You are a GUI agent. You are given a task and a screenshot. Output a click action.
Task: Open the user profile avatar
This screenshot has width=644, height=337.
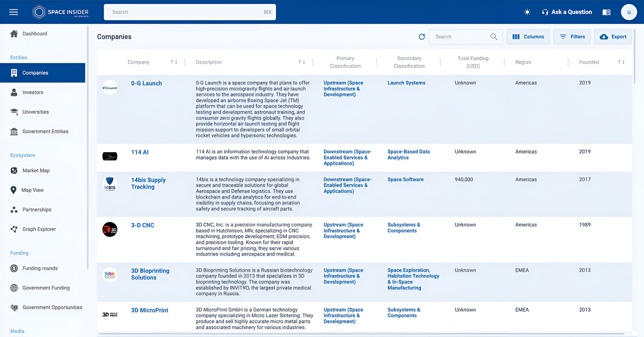629,12
